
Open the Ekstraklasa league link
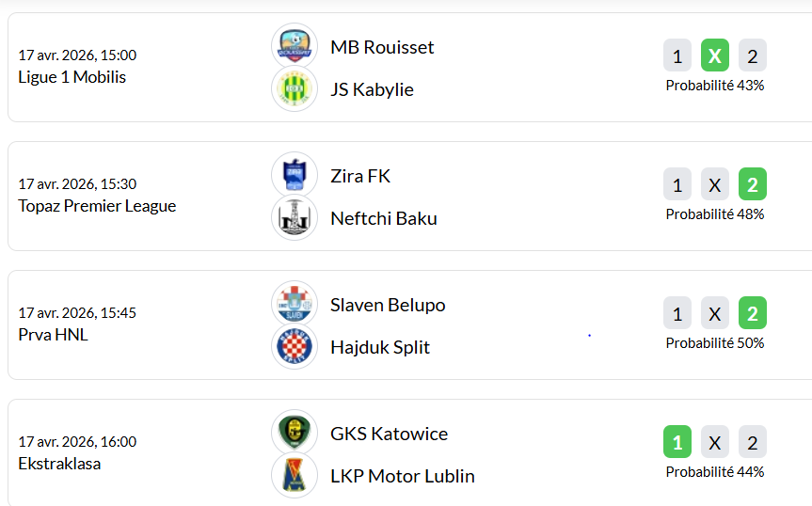point(59,464)
